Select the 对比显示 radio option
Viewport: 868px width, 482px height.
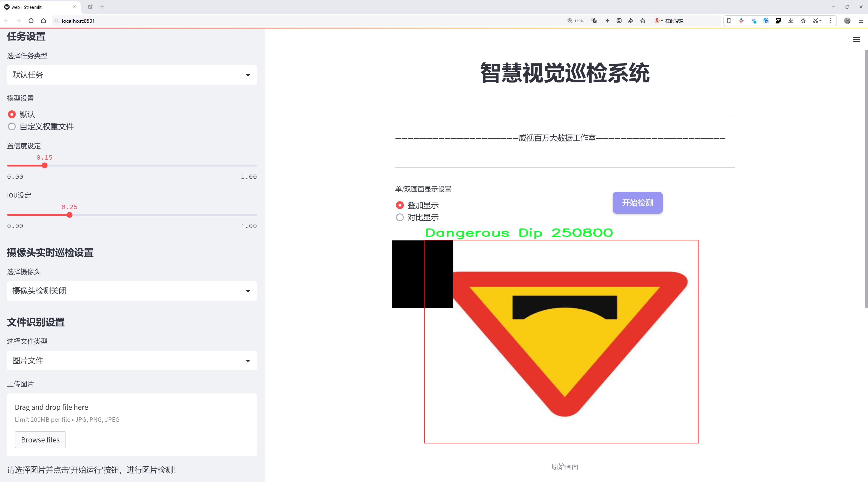[x=400, y=217]
